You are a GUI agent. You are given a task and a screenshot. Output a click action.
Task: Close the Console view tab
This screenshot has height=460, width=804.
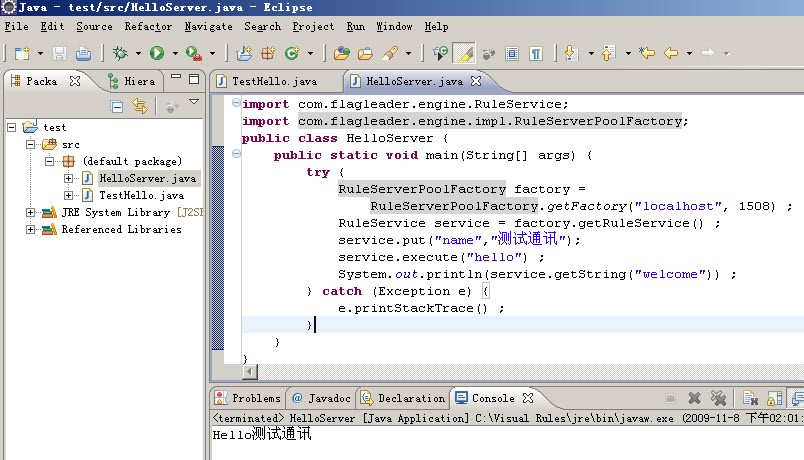click(x=528, y=398)
